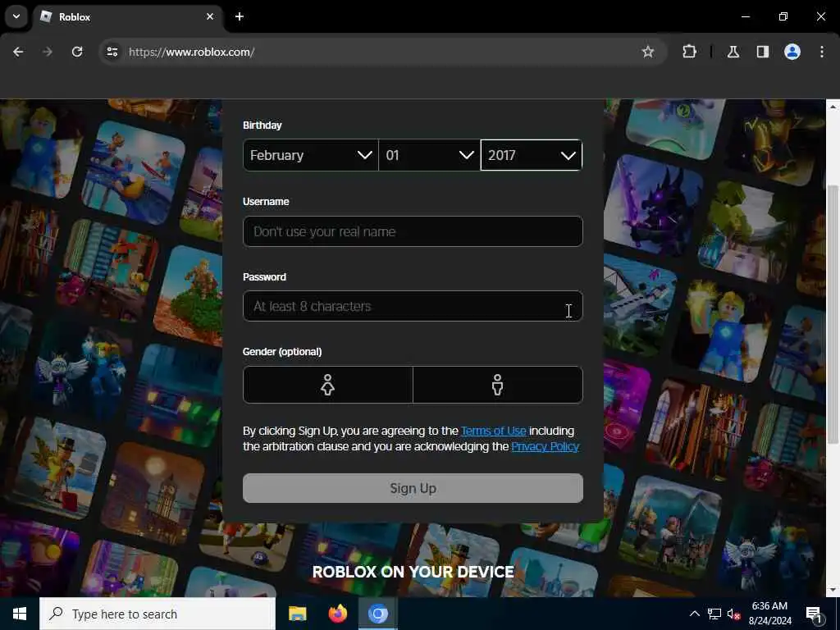The width and height of the screenshot is (840, 630).
Task: Open the Chrome profile avatar
Action: (x=792, y=52)
